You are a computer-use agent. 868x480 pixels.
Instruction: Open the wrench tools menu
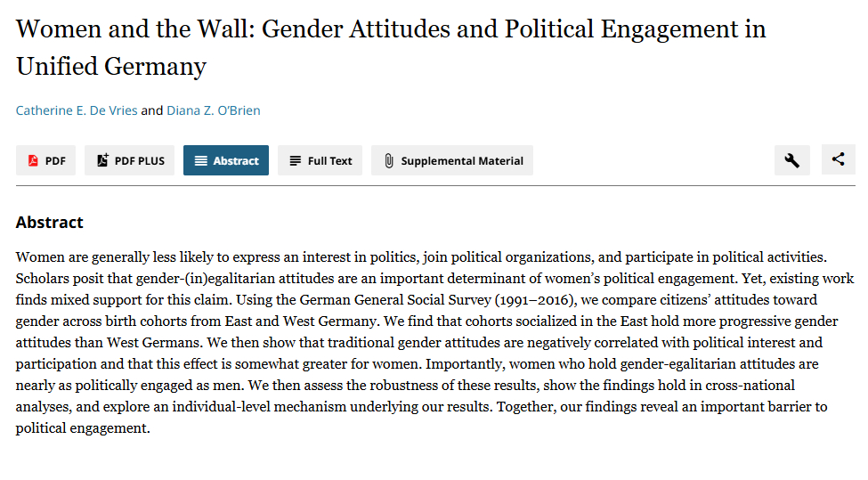[791, 160]
